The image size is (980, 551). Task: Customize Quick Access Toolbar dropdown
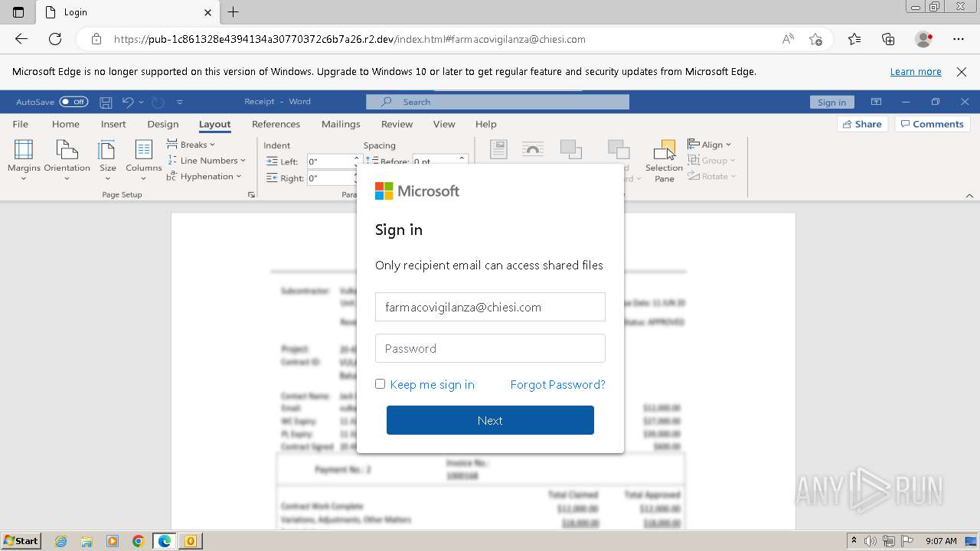179,102
